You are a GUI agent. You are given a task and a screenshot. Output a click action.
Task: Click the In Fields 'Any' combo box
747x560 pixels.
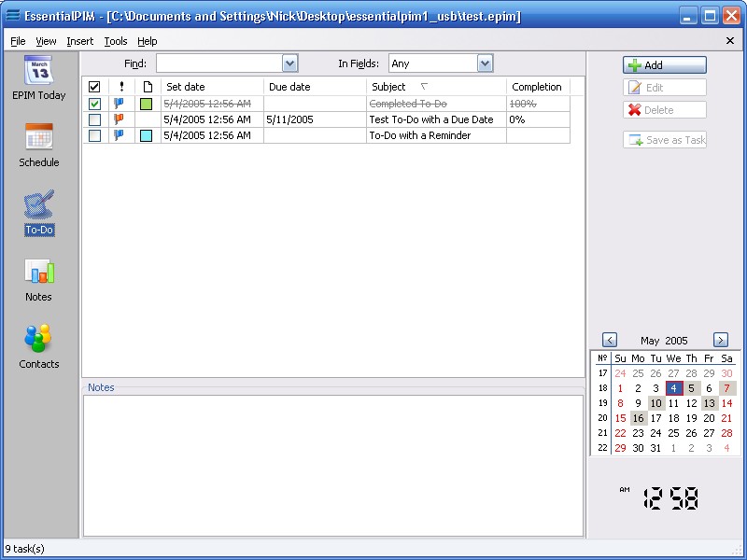441,63
